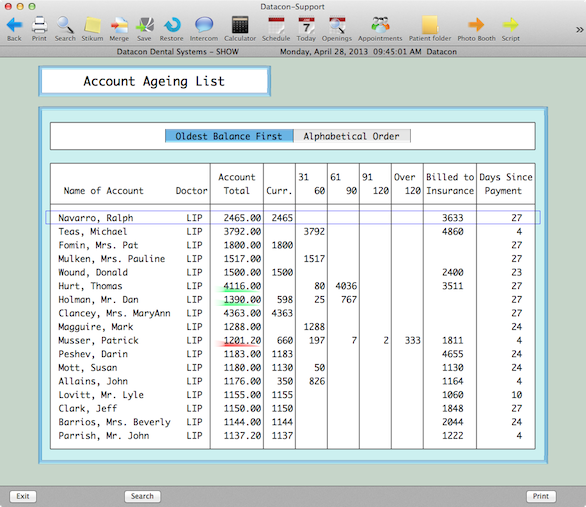Image resolution: width=586 pixels, height=507 pixels.
Task: Select the Musser, Patrick account row
Action: click(x=293, y=340)
